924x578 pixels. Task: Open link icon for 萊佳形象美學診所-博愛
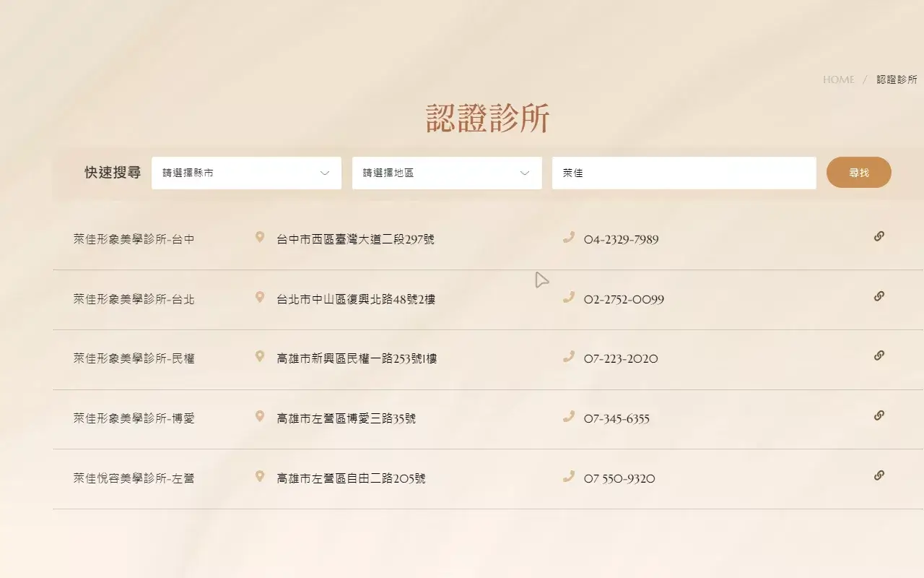(x=879, y=415)
